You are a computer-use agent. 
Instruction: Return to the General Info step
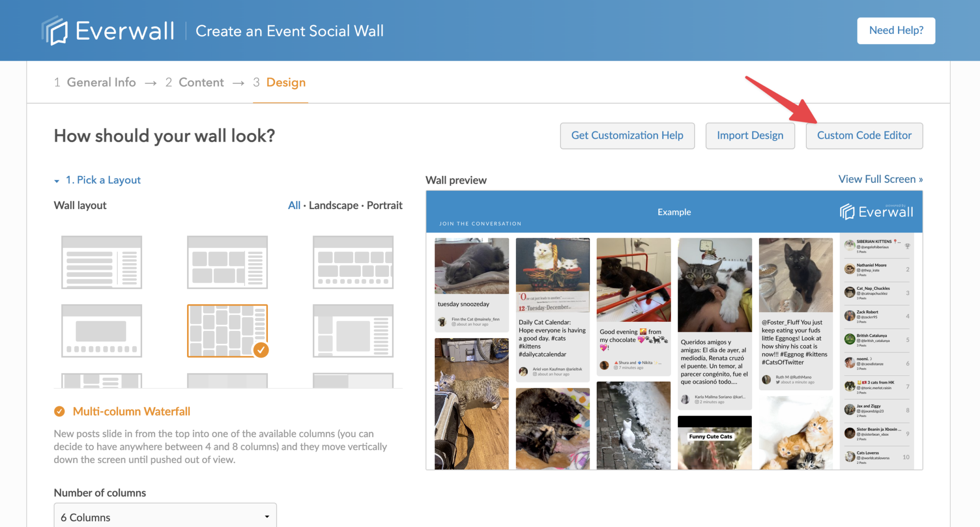pos(101,82)
